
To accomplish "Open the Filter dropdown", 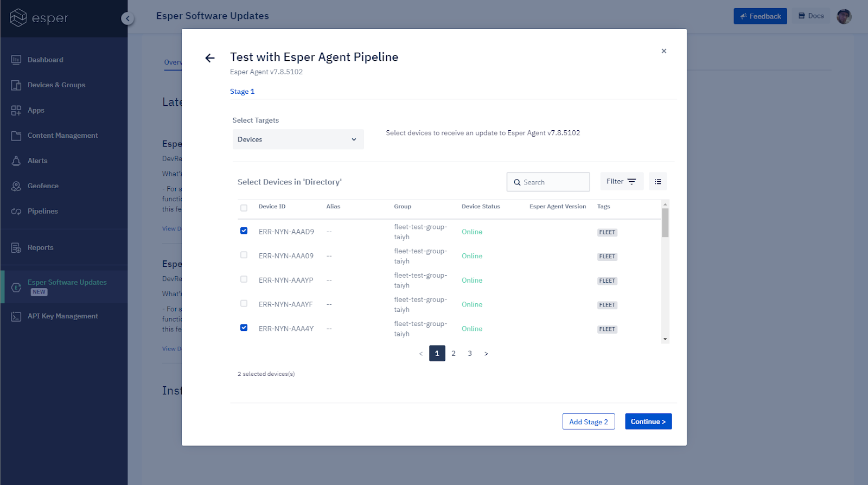I will tap(622, 182).
